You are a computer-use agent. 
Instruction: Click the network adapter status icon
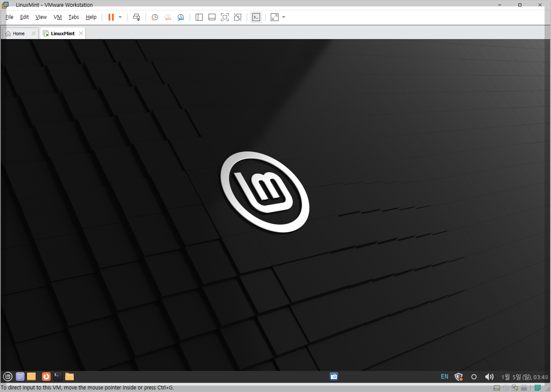(x=515, y=388)
